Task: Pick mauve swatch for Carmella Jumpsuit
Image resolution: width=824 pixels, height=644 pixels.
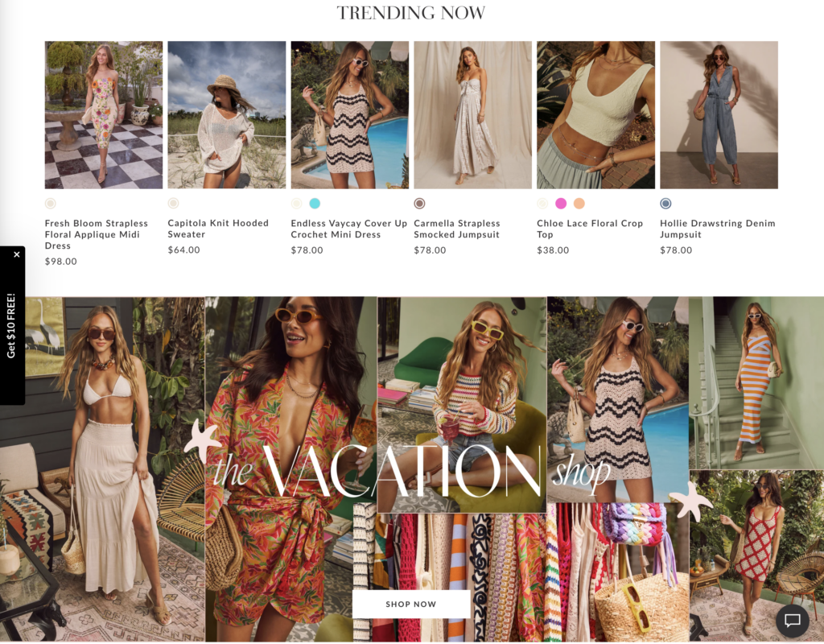Action: tap(419, 204)
